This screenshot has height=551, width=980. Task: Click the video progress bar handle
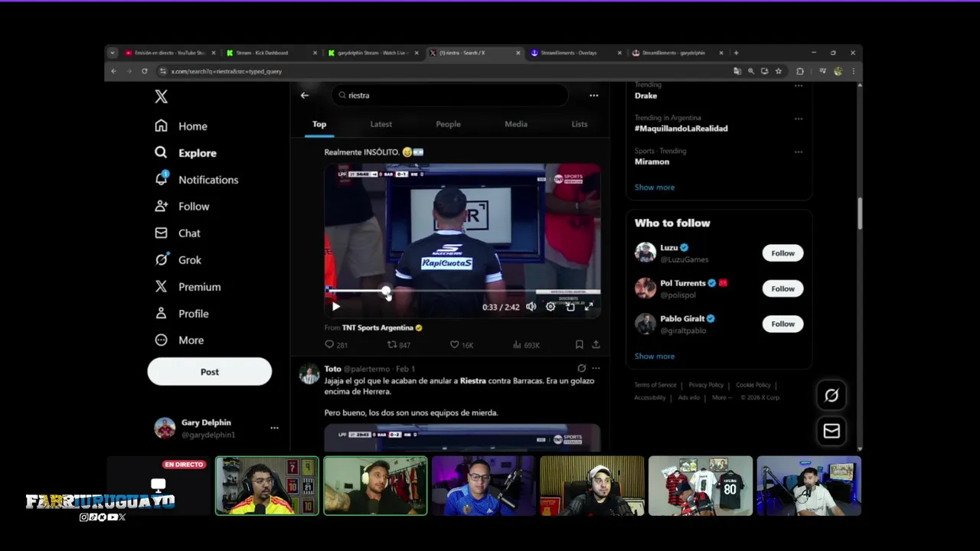point(386,291)
